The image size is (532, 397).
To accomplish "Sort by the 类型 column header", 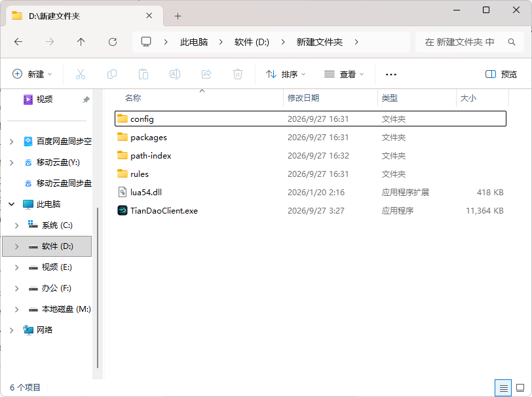I will coord(389,98).
